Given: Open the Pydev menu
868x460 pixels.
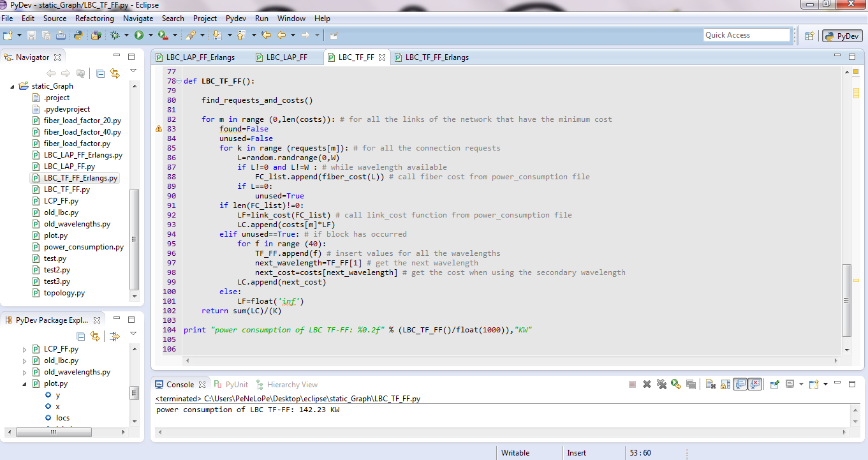Looking at the screenshot, I should click(236, 19).
